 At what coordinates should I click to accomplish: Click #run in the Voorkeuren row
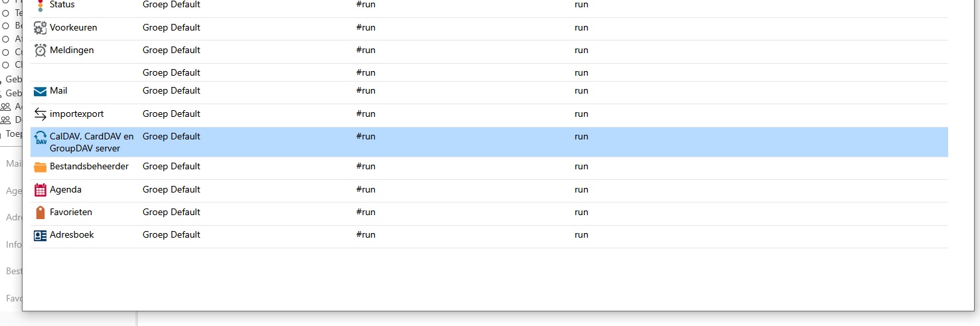tap(366, 27)
